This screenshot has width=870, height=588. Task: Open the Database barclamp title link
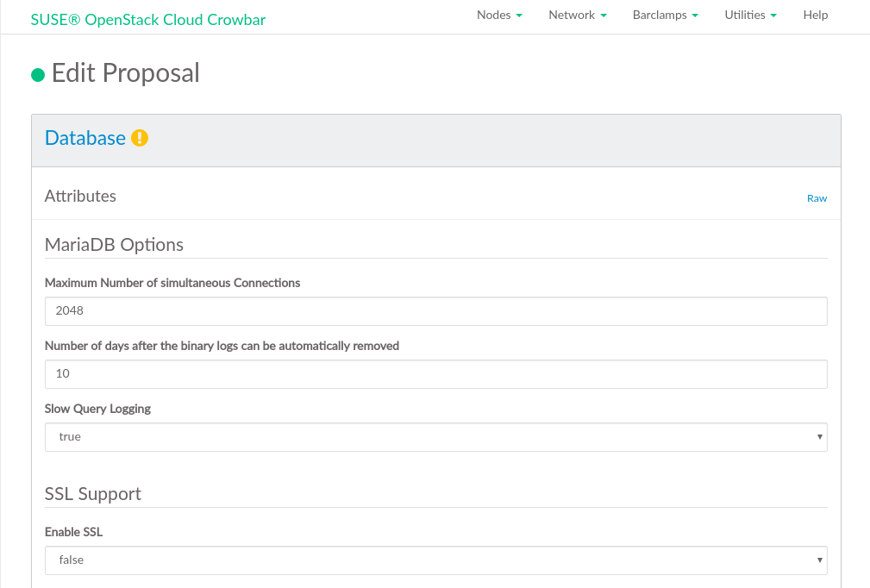pos(85,138)
